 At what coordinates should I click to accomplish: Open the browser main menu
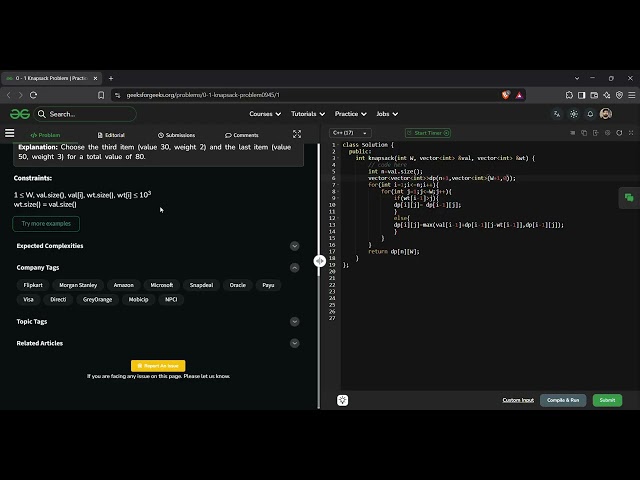point(631,95)
